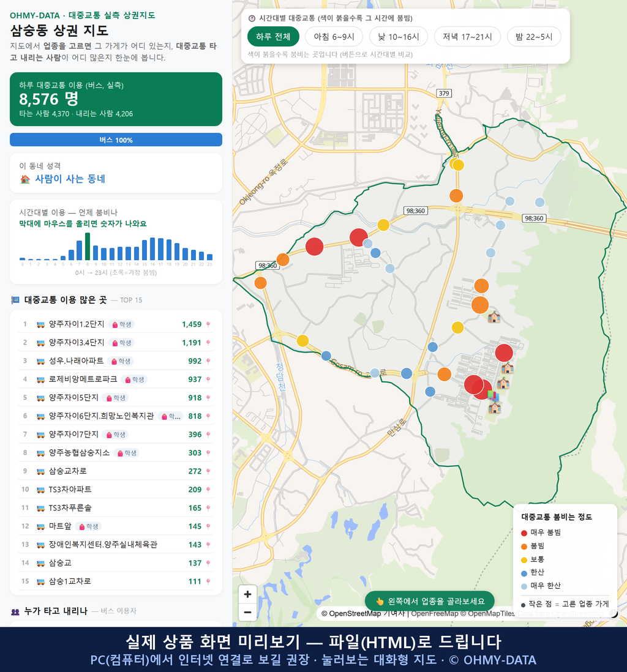This screenshot has height=672, width=627.
Task: Click the pin icon in the 삼숭1교차로 row
Action: [x=208, y=582]
